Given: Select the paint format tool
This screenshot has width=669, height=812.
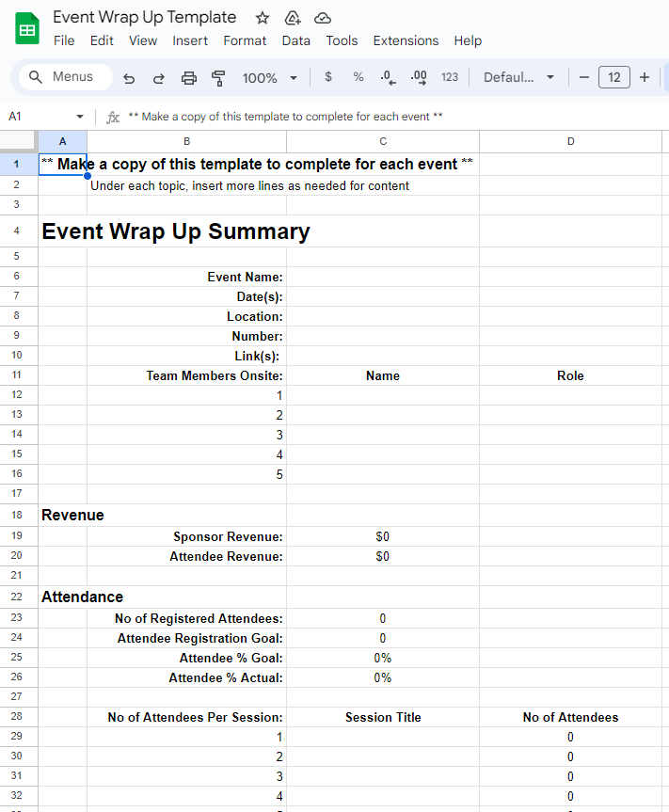Looking at the screenshot, I should pyautogui.click(x=218, y=78).
